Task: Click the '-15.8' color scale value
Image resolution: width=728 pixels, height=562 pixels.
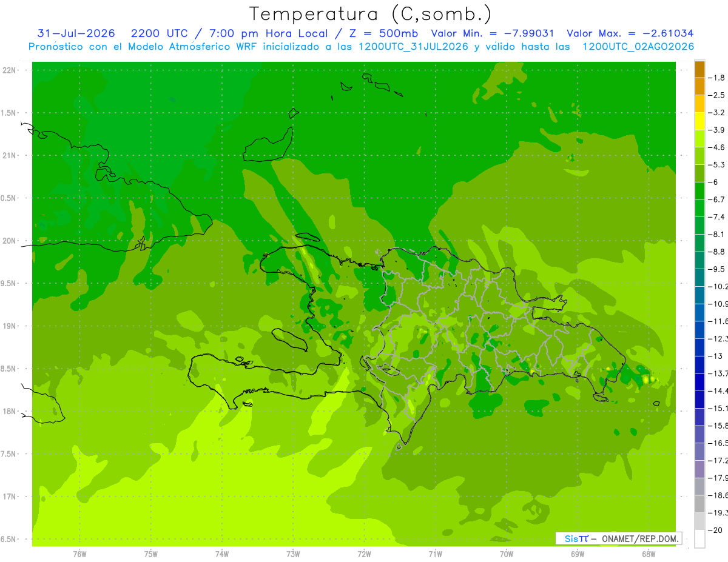Action: coord(718,426)
